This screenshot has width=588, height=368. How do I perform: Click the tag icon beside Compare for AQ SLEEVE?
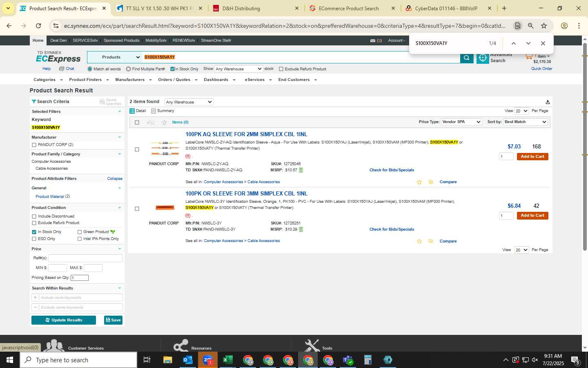[x=431, y=182]
